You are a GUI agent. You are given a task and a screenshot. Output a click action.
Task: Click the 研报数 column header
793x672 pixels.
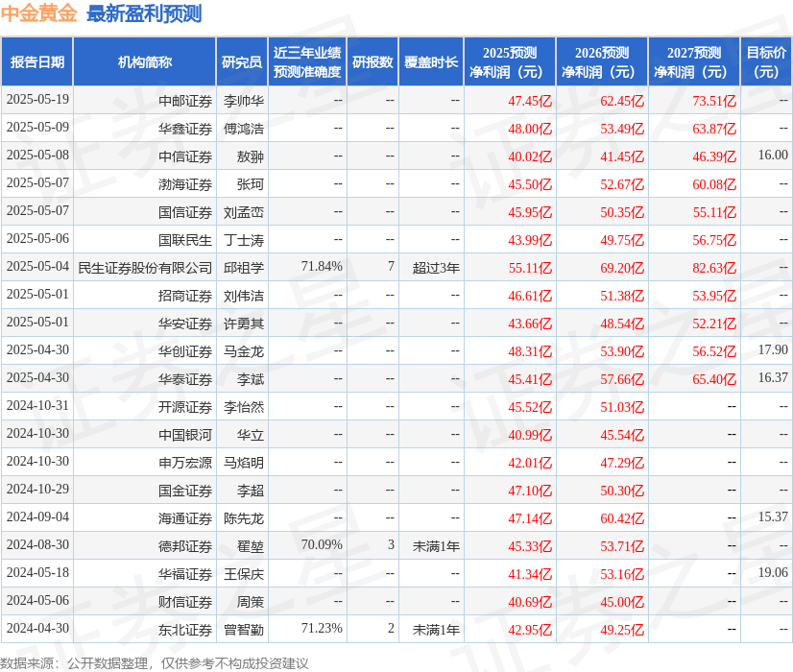372,60
